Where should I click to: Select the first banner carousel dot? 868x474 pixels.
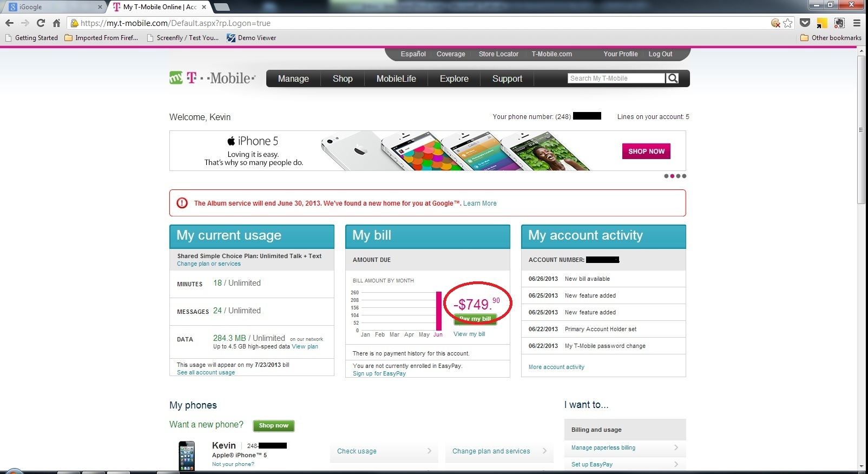coord(666,176)
